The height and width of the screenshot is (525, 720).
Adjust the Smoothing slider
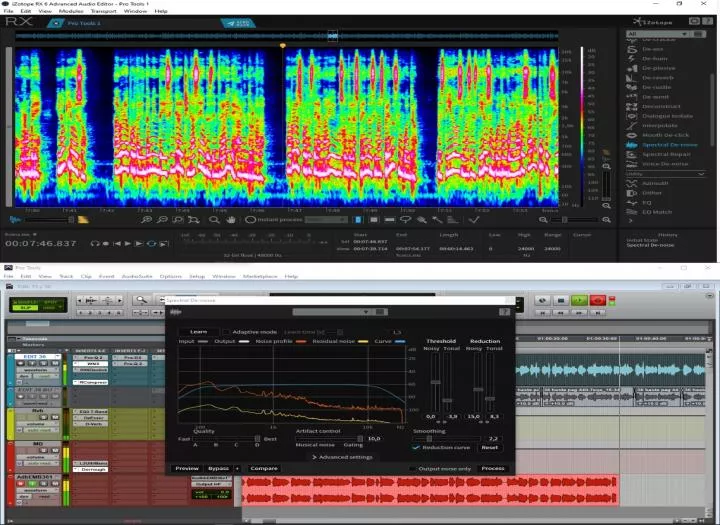coord(448,439)
